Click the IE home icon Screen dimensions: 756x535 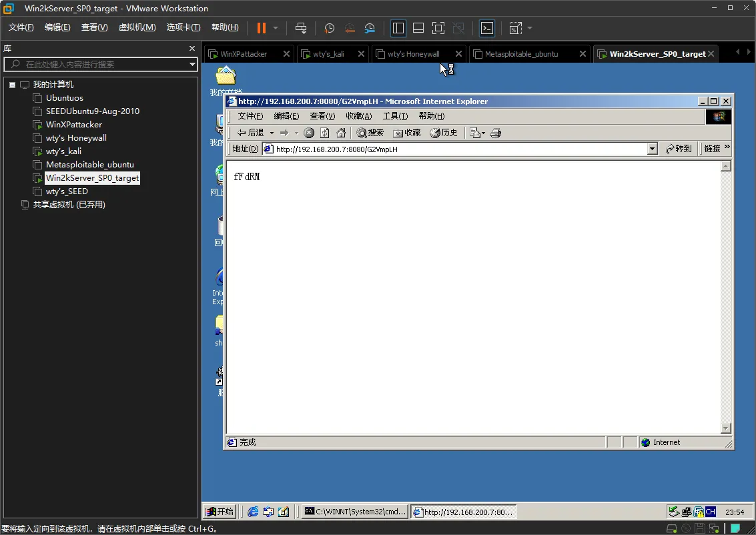tap(341, 133)
